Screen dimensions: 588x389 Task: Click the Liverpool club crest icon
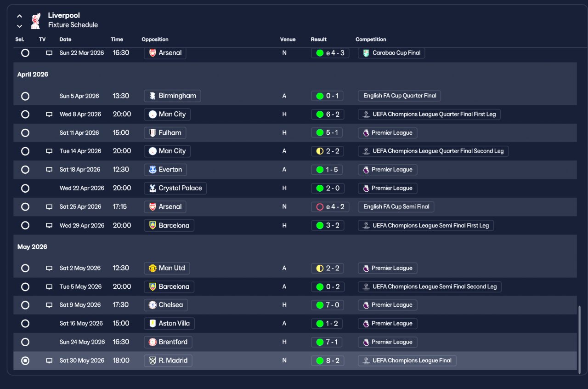click(x=35, y=21)
